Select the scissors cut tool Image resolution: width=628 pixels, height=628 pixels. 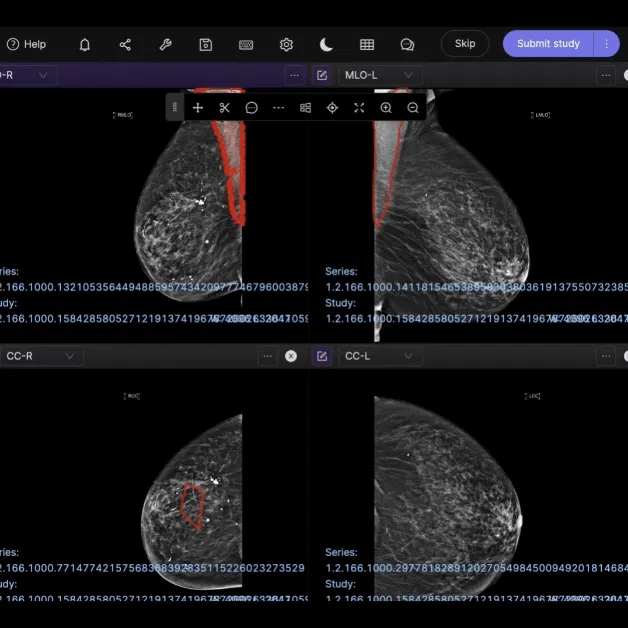[224, 108]
